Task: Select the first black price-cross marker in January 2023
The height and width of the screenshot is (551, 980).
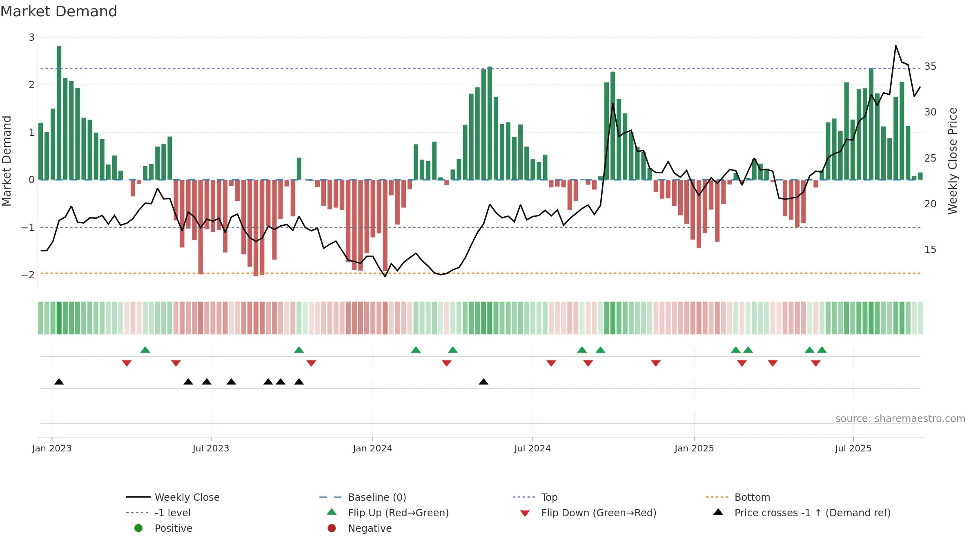Action: tap(59, 382)
